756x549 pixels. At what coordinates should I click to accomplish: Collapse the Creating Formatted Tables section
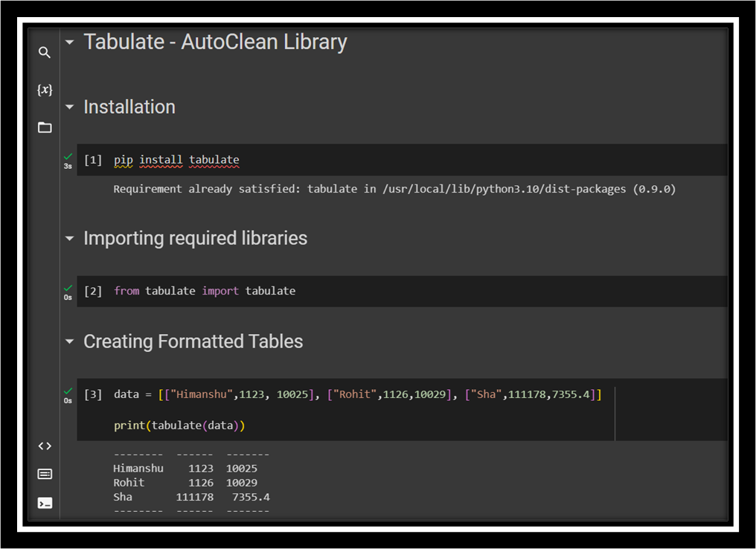70,341
